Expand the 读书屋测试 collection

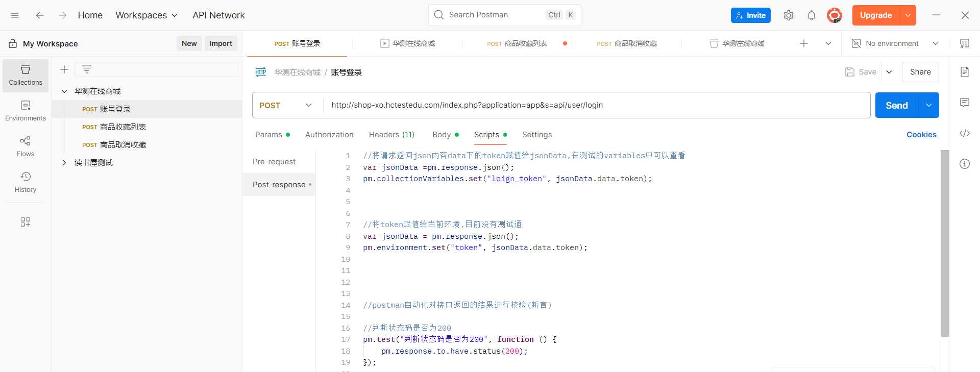coord(64,163)
